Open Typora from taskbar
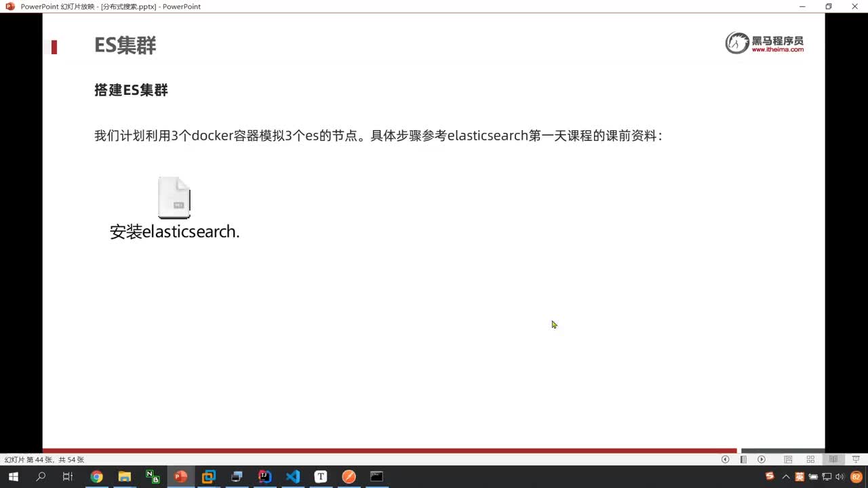 321,476
